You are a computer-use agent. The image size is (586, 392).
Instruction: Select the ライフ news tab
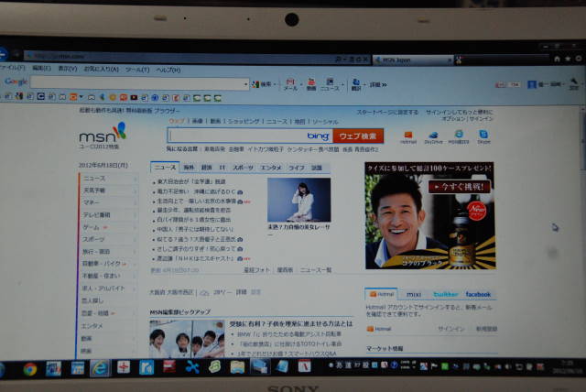[x=297, y=168]
